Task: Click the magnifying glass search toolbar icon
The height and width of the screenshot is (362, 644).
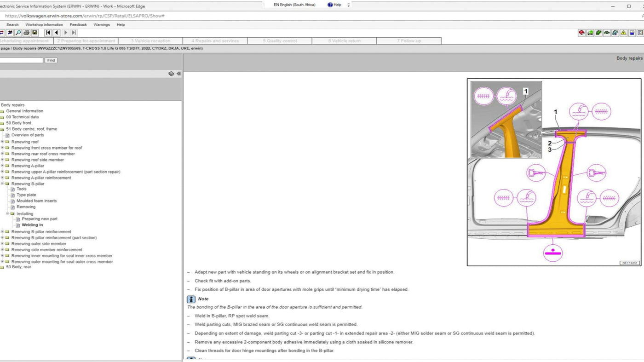Action: click(18, 33)
